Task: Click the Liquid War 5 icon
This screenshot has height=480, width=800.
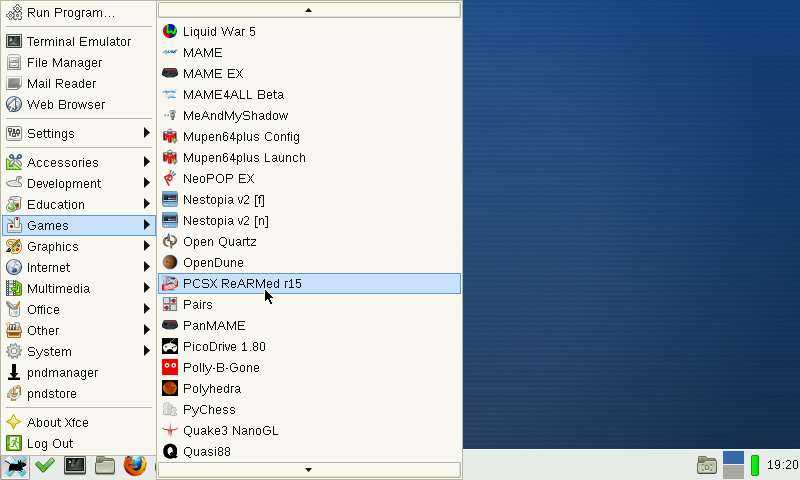Action: (170, 32)
